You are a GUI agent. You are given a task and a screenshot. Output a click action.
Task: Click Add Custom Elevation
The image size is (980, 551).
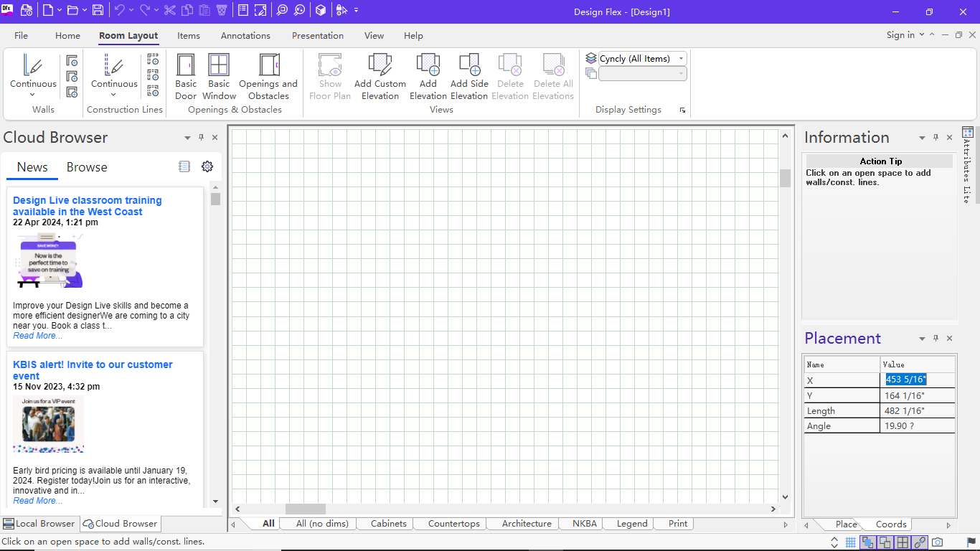(380, 77)
